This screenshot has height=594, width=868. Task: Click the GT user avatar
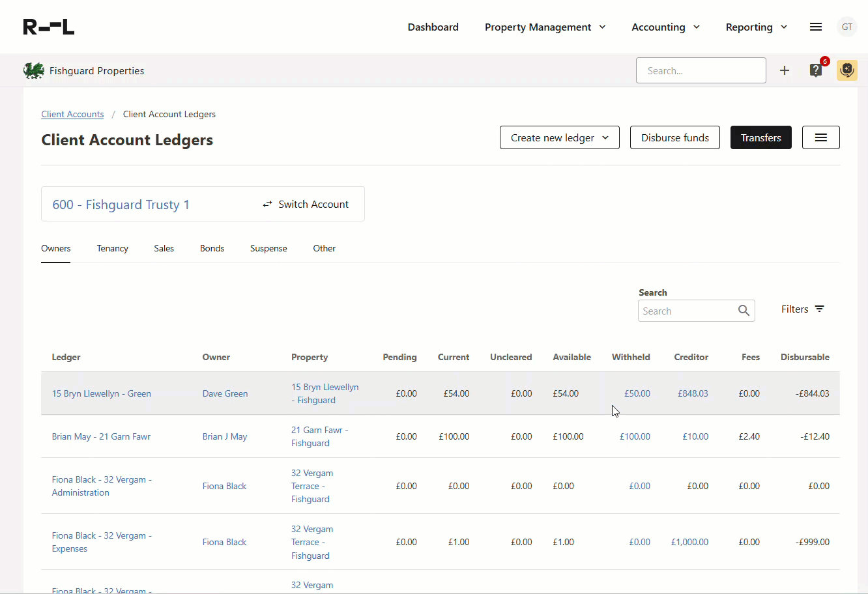point(846,27)
